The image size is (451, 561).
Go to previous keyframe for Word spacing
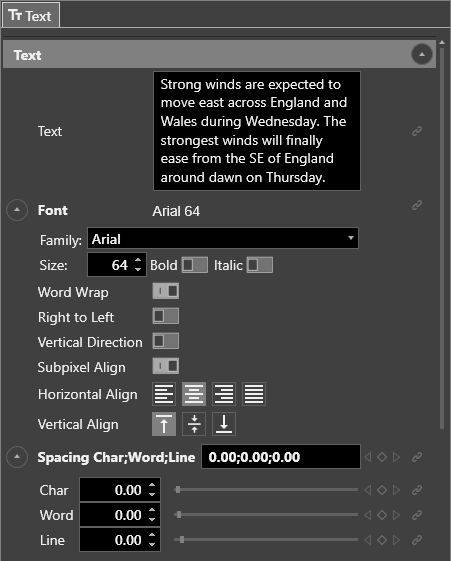[368, 515]
